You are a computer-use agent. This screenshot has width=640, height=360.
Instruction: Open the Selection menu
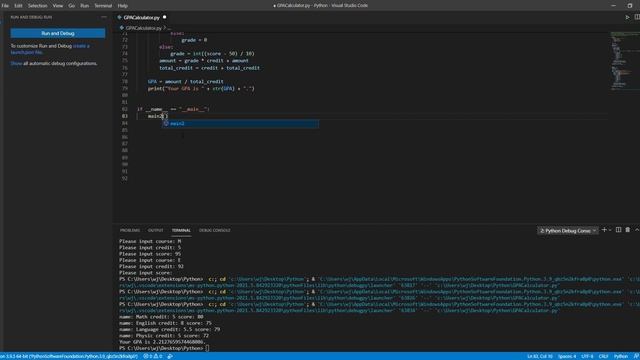coord(38,6)
